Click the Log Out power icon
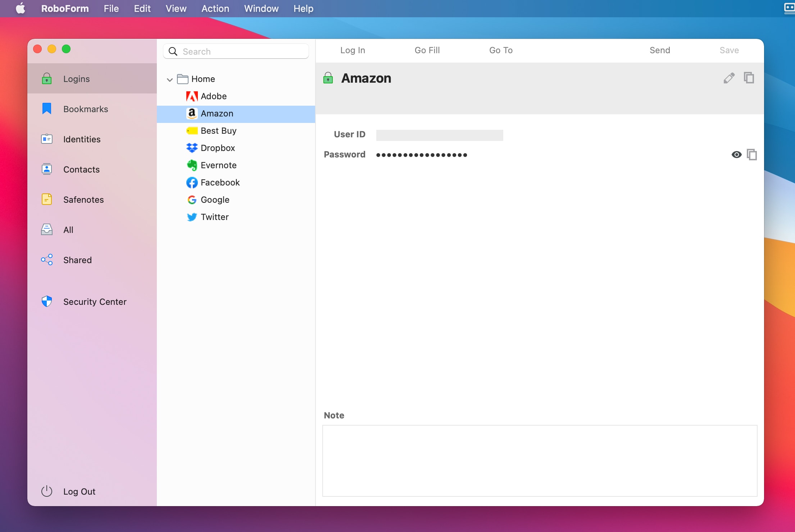The height and width of the screenshot is (532, 795). pyautogui.click(x=47, y=491)
